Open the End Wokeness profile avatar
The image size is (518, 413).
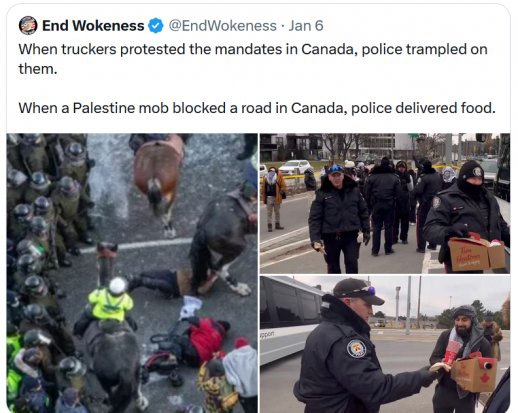click(x=28, y=25)
